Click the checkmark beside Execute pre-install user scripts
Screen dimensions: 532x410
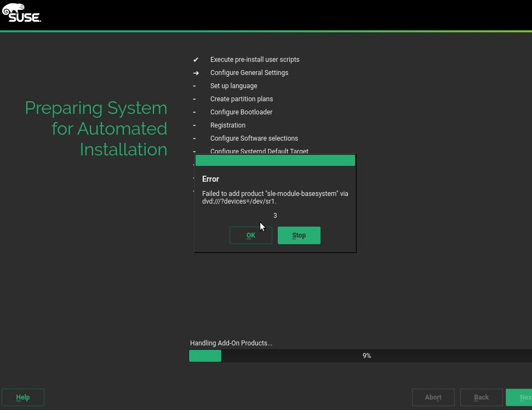196,60
